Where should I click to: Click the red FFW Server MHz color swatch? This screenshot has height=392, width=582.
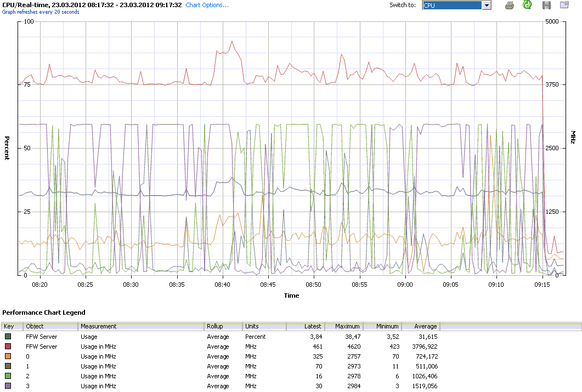tap(8, 346)
